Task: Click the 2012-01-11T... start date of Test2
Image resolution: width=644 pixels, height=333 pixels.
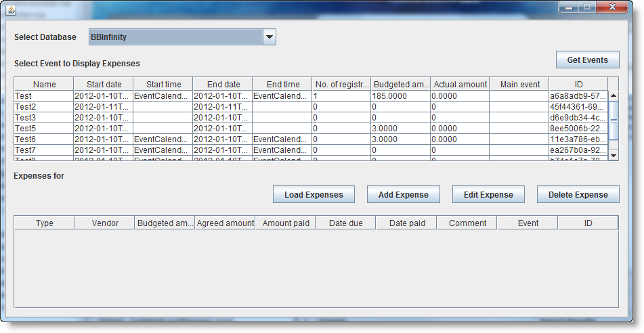Action: point(104,107)
